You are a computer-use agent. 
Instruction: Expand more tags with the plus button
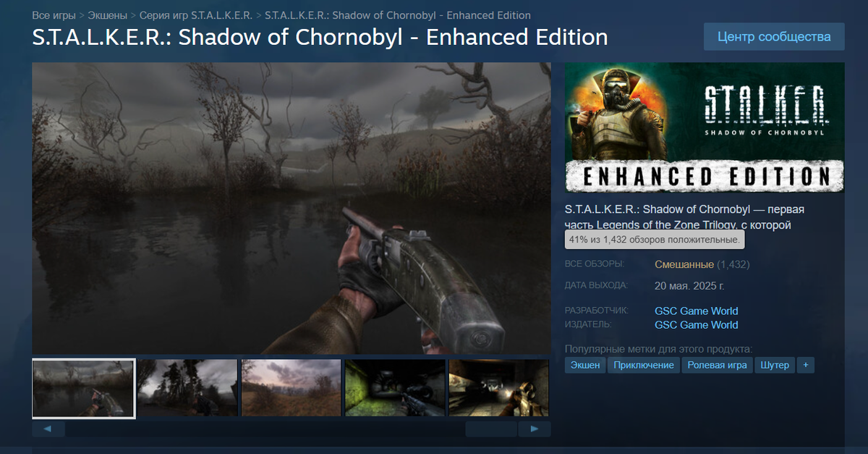click(806, 365)
